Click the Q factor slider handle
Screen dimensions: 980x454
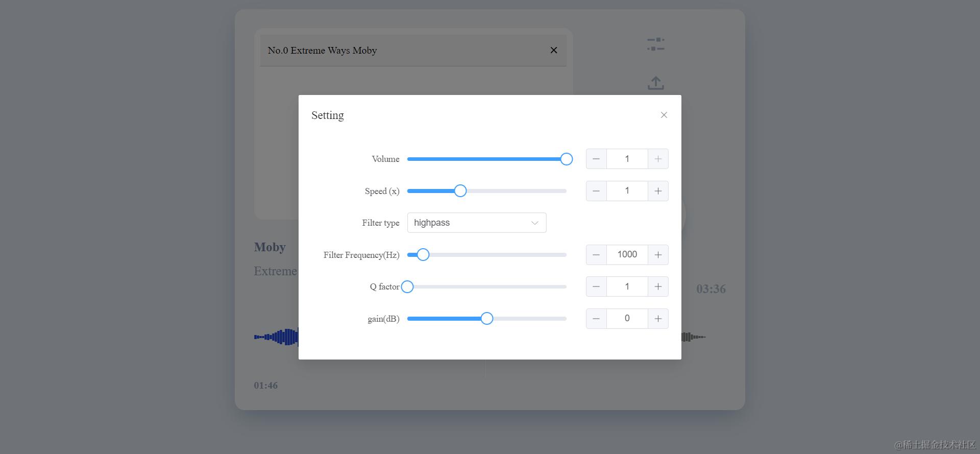point(407,286)
